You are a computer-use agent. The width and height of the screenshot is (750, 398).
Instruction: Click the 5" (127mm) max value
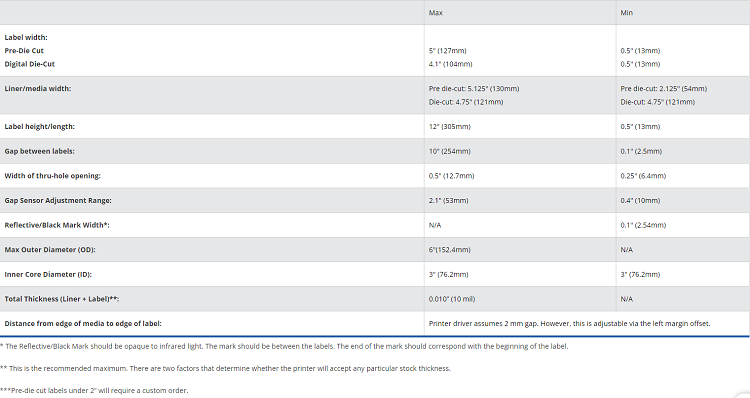coord(447,51)
